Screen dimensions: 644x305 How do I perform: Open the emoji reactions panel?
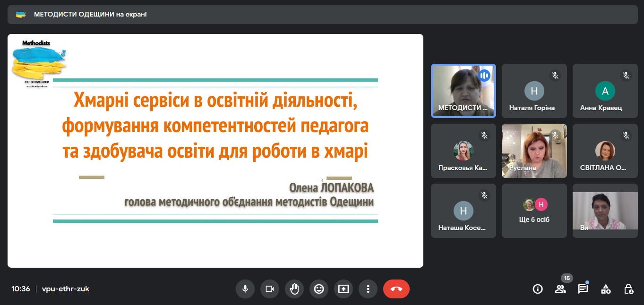(x=319, y=289)
